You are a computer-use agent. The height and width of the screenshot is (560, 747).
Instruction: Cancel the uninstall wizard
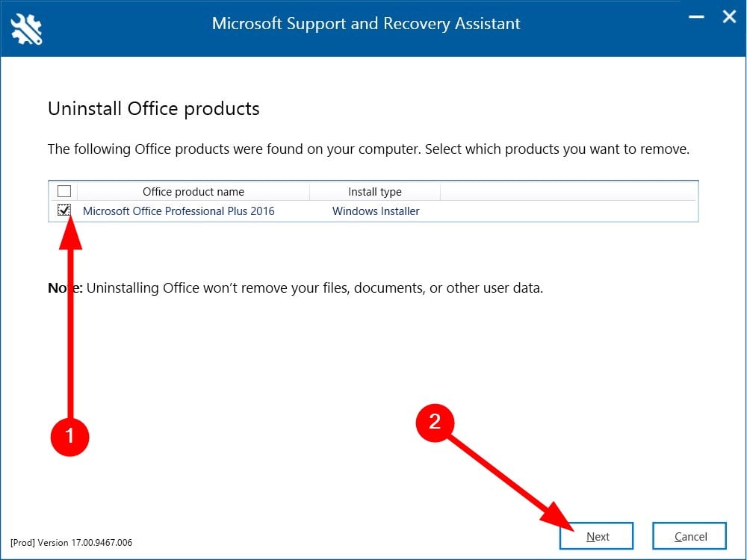tap(689, 536)
